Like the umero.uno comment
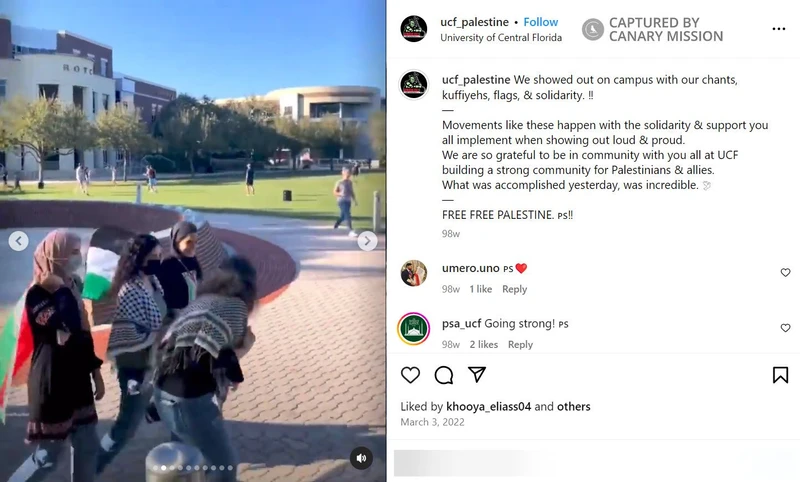This screenshot has height=482, width=800. click(785, 272)
